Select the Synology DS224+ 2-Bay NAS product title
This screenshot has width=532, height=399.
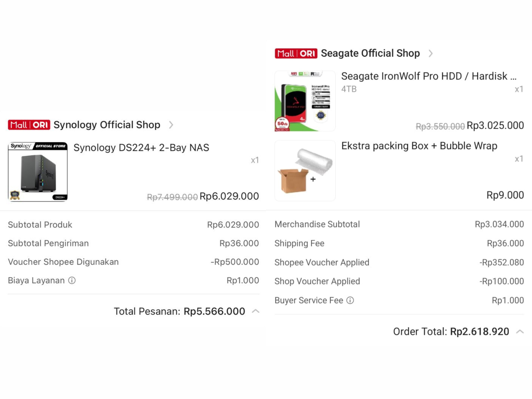pos(141,148)
